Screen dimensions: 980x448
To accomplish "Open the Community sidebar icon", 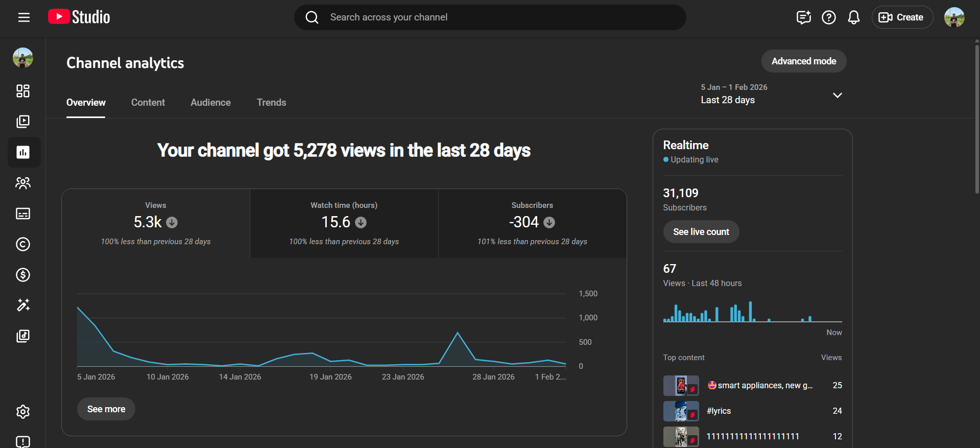I will (x=23, y=183).
